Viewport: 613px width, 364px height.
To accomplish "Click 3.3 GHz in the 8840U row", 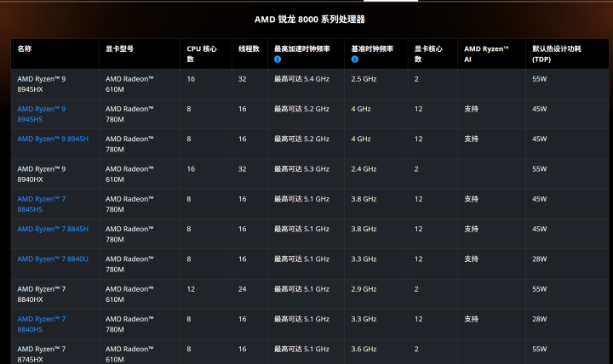I will click(x=364, y=259).
